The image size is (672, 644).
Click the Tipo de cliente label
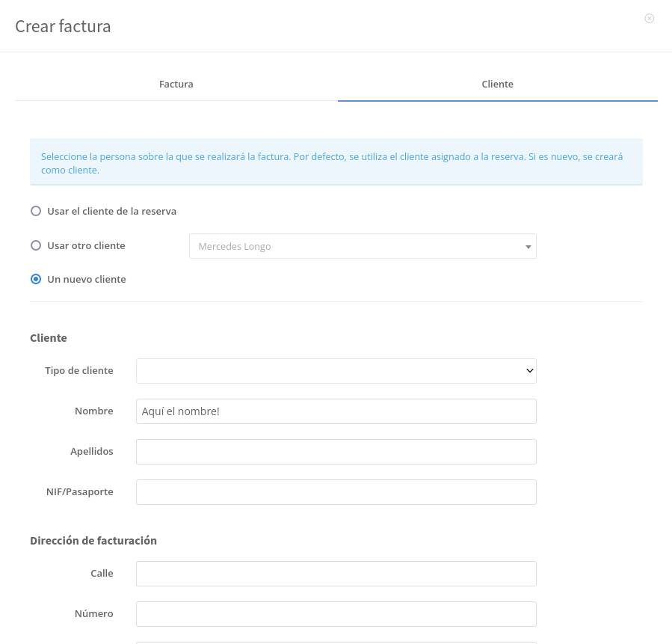[78, 370]
